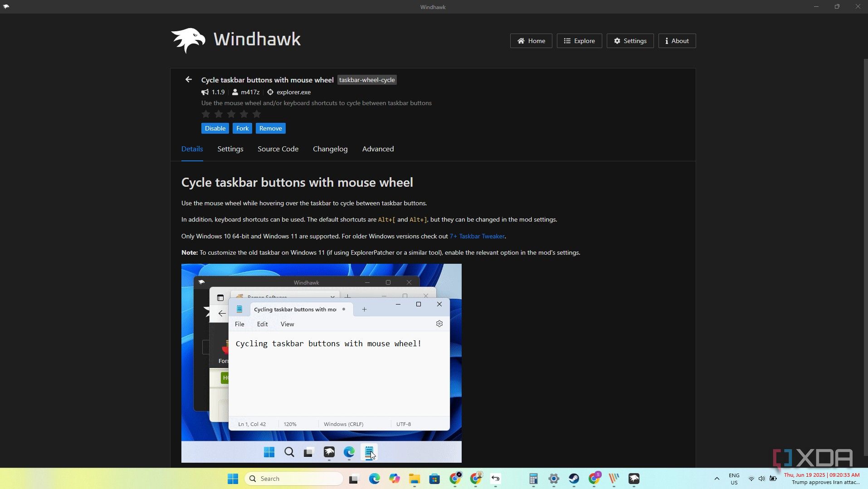This screenshot has width=868, height=489.
Task: Click the taskbar-wheel-cycle mod ID tag
Action: coord(367,80)
